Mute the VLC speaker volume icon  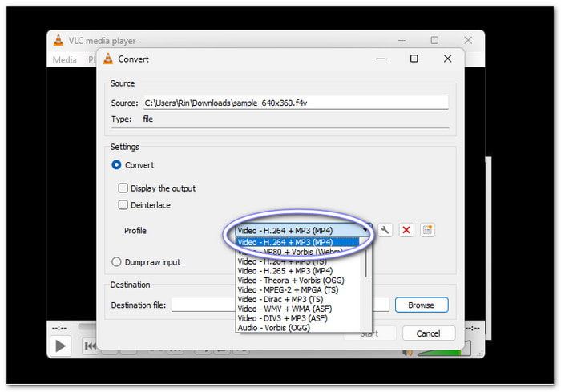tap(407, 352)
